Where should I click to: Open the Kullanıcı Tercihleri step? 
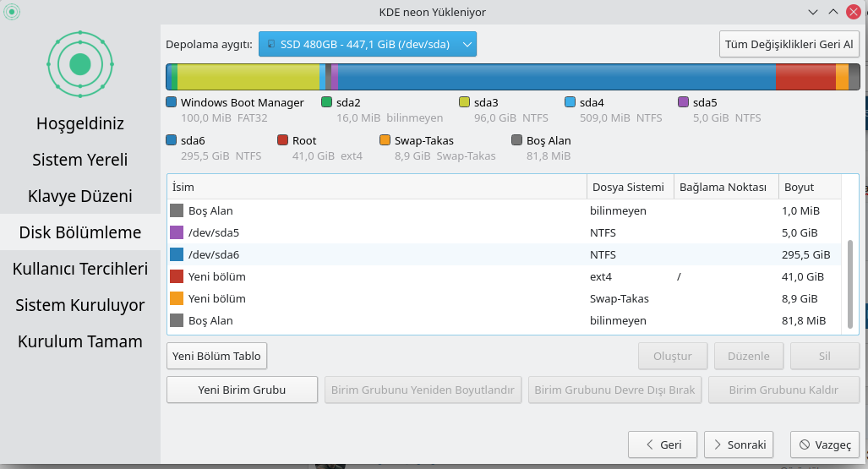click(80, 269)
